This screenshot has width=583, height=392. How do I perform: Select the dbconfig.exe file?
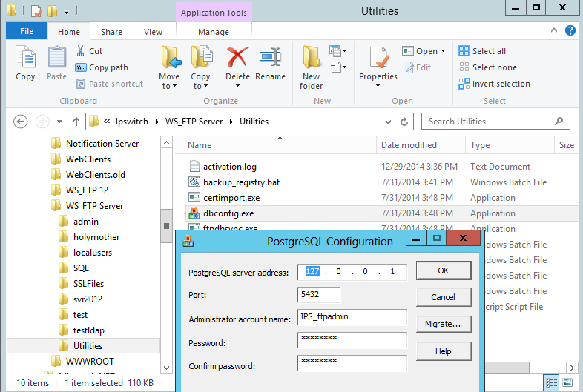[228, 213]
